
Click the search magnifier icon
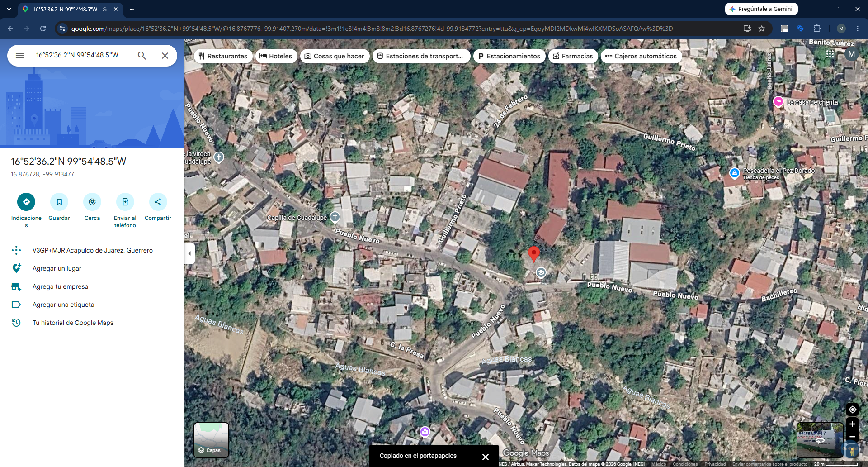point(142,56)
